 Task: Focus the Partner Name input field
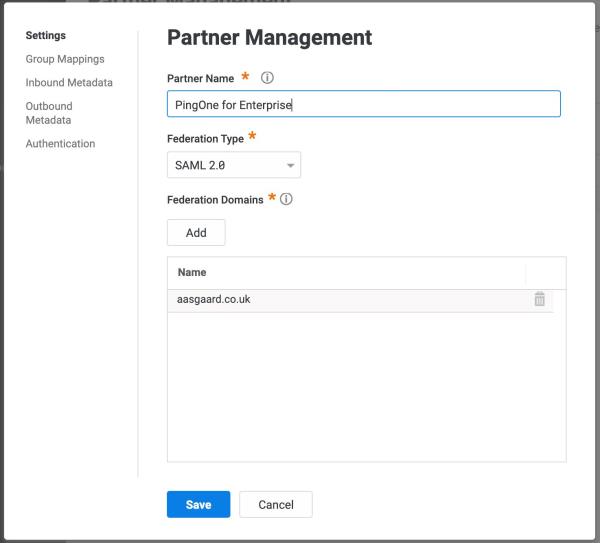pyautogui.click(x=364, y=104)
